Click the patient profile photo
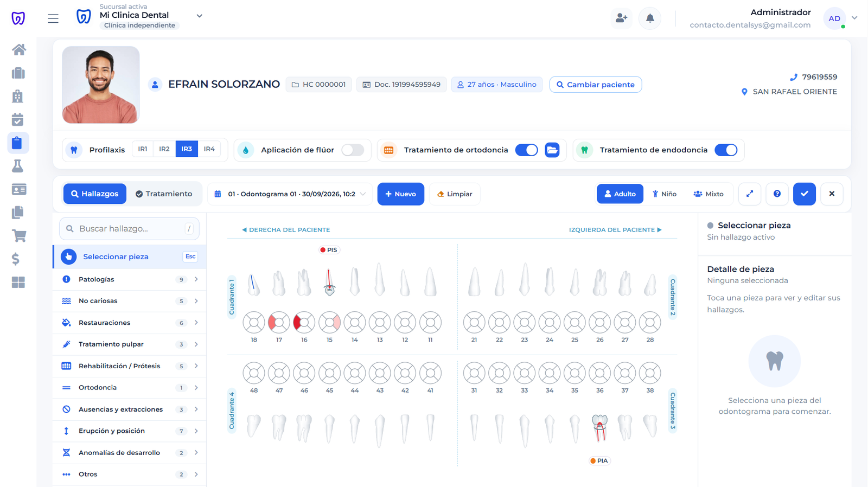 click(101, 85)
